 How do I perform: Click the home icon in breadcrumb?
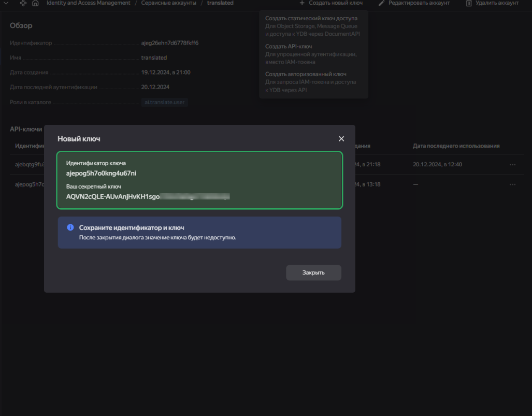[x=35, y=3]
